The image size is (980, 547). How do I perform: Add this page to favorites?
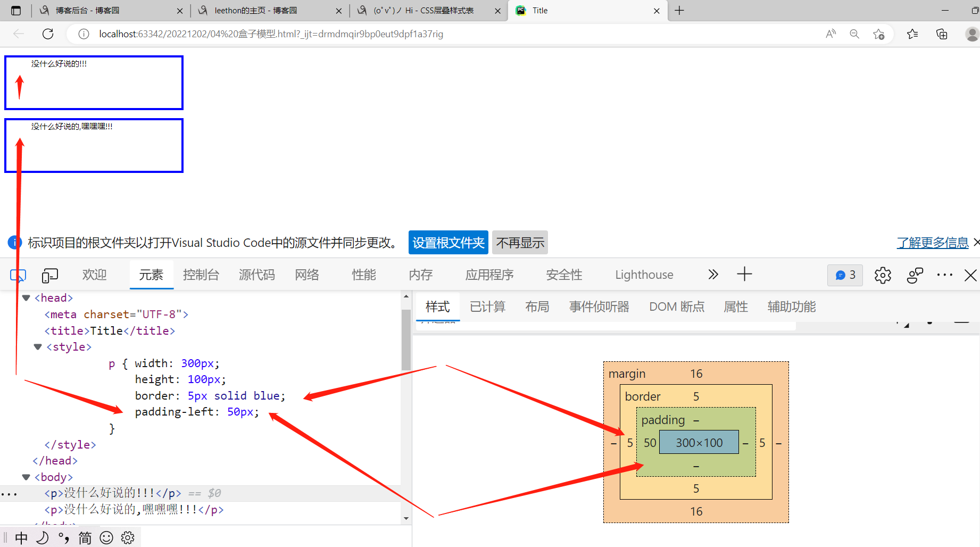tap(879, 34)
